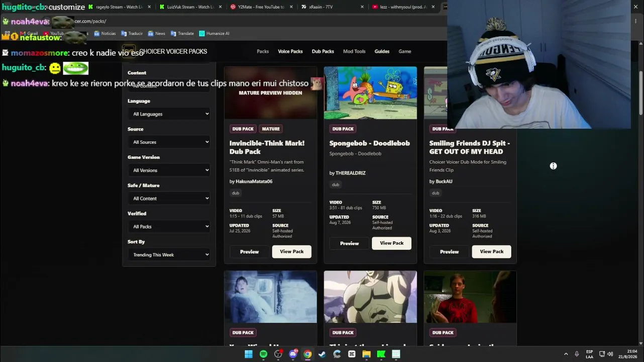The width and height of the screenshot is (644, 362).
Task: Open the Voice Packs nav item
Action: click(290, 51)
